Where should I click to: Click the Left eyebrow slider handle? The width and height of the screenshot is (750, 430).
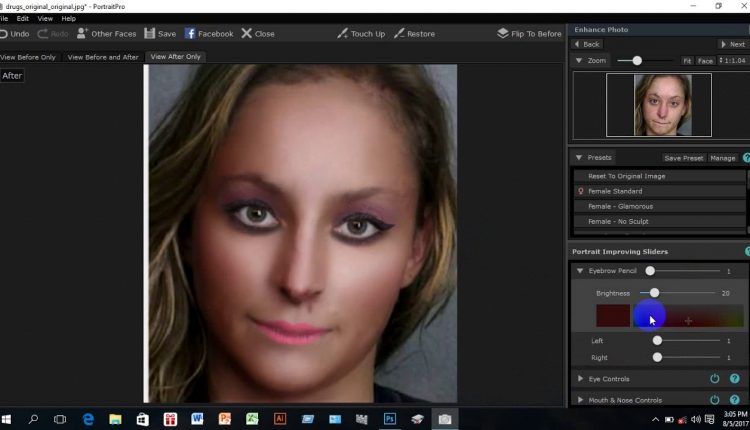(657, 341)
